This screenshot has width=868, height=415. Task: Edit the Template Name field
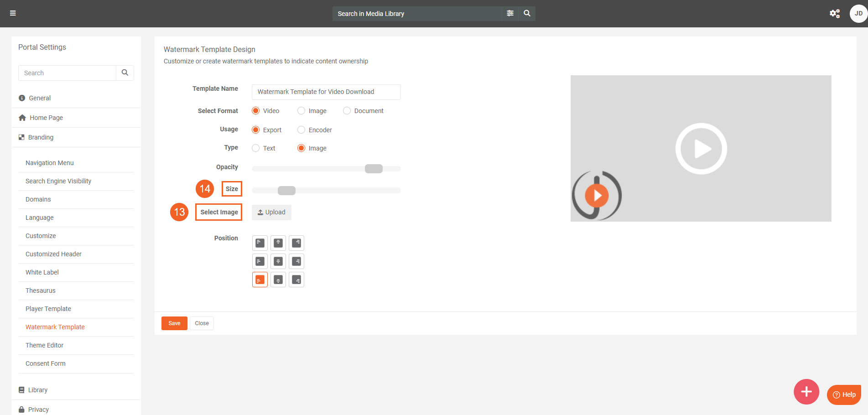(x=326, y=92)
